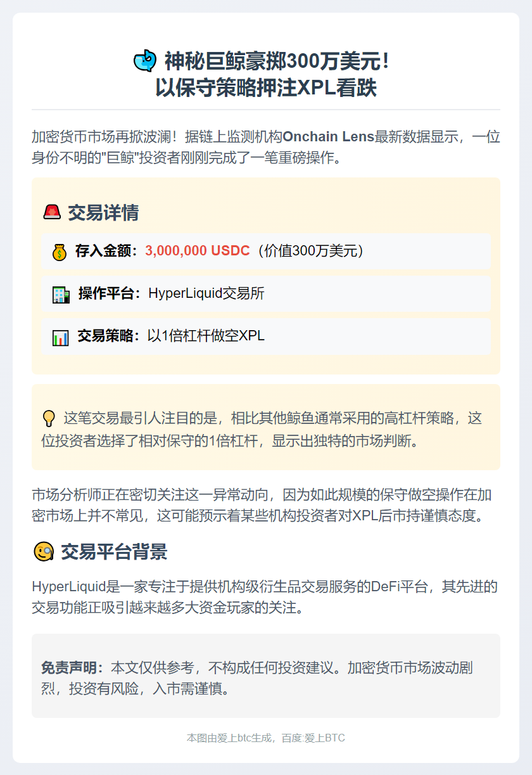
Task: Select the red 3,000,000 USDC amount text
Action: coord(198,251)
